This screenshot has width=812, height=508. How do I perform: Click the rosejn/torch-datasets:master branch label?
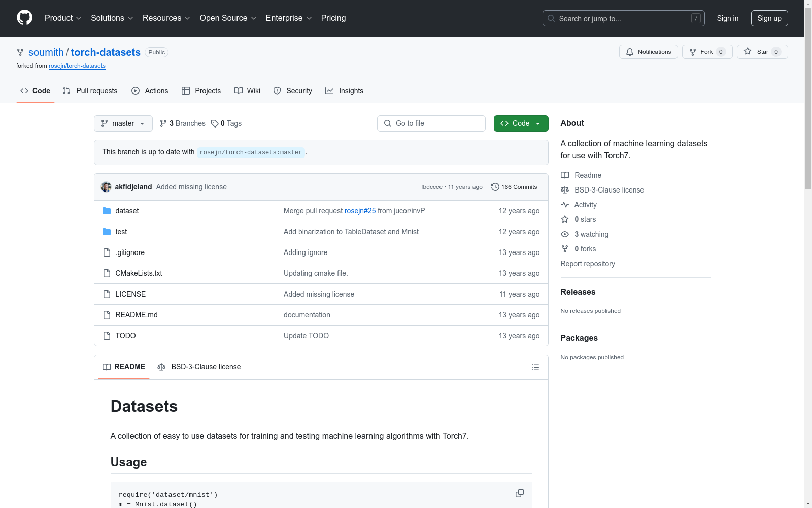coord(251,152)
